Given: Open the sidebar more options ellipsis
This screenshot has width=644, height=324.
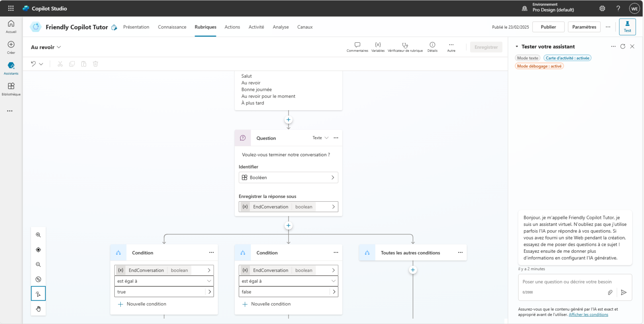Looking at the screenshot, I should [x=10, y=111].
